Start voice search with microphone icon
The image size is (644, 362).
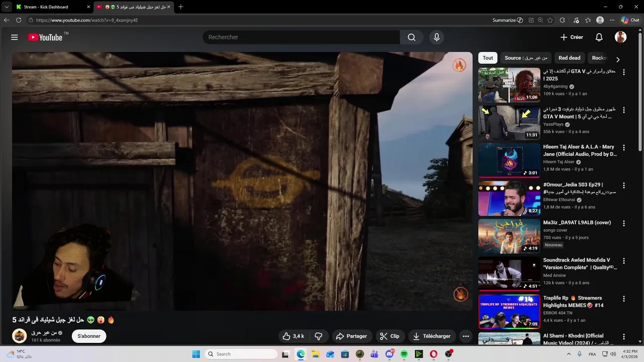(437, 37)
